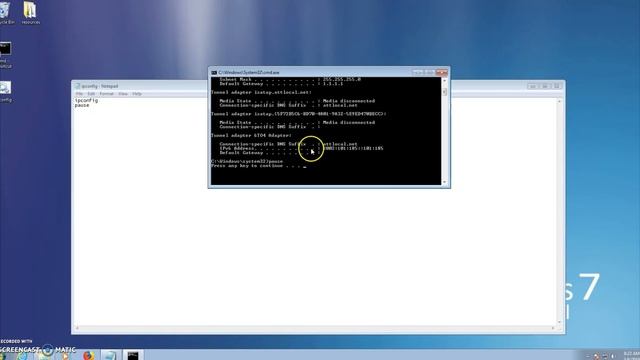
Task: Click Notepad vertical scroll down arrow
Action: click(x=560, y=322)
